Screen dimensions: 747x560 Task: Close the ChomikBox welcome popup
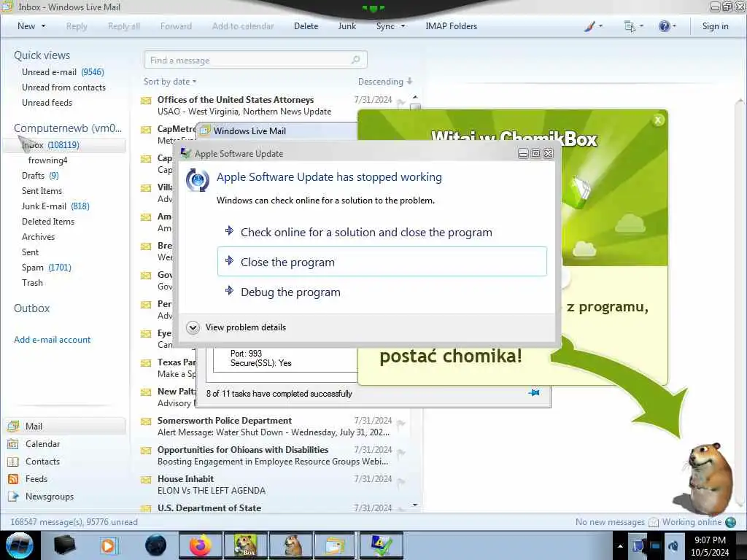tap(658, 120)
